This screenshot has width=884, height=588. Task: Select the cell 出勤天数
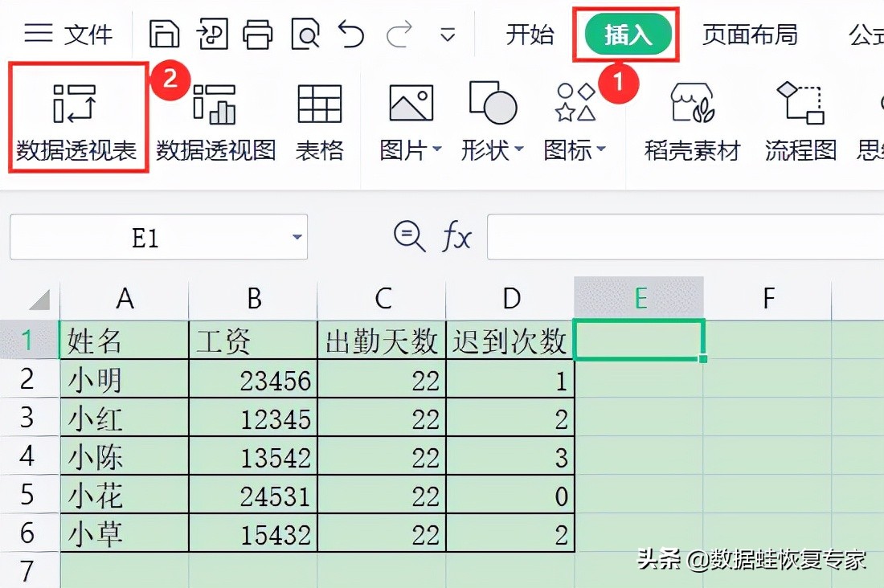pos(382,340)
